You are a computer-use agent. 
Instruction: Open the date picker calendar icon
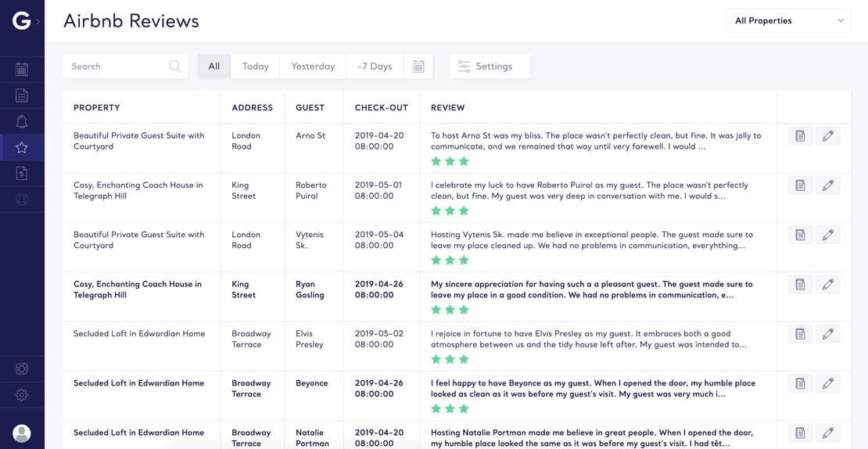click(x=418, y=66)
